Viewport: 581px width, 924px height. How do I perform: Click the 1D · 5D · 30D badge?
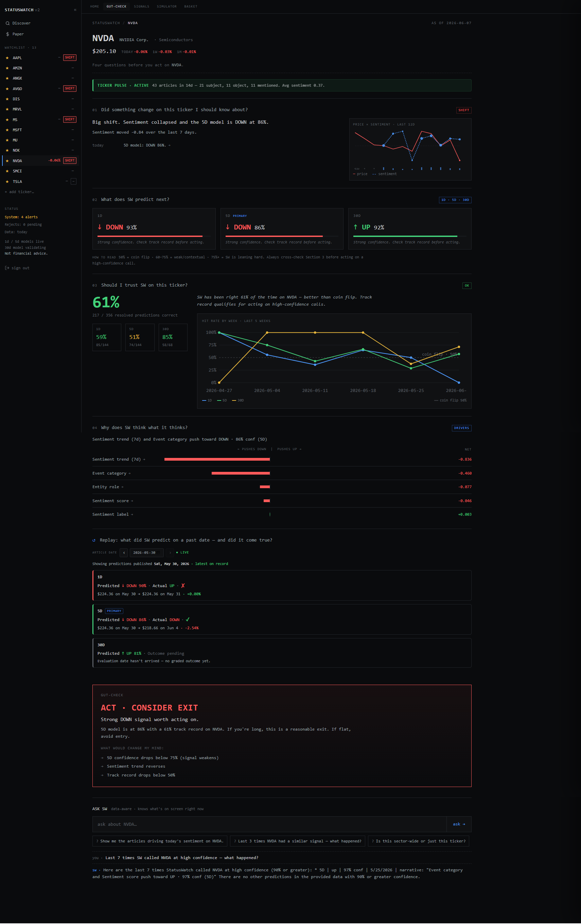pos(455,200)
